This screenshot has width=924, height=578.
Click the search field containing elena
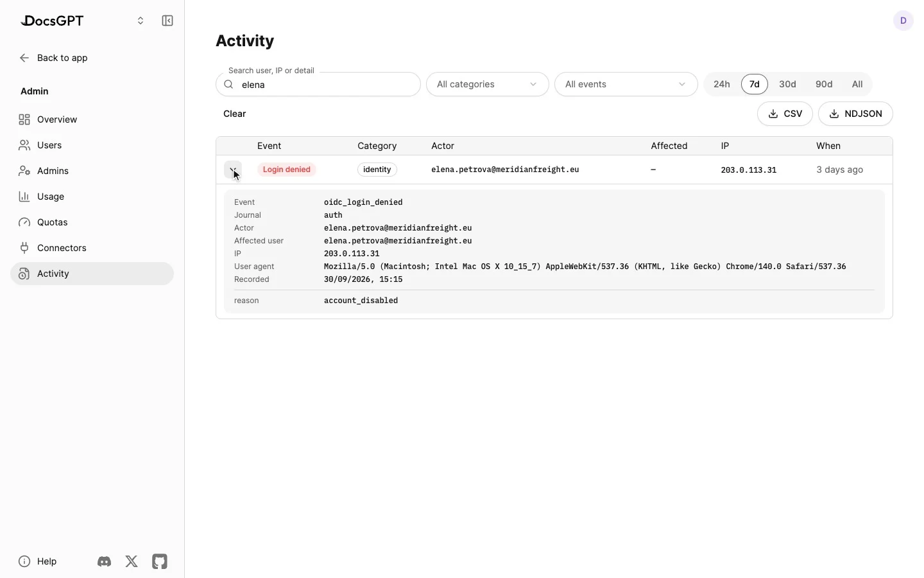coord(318,84)
